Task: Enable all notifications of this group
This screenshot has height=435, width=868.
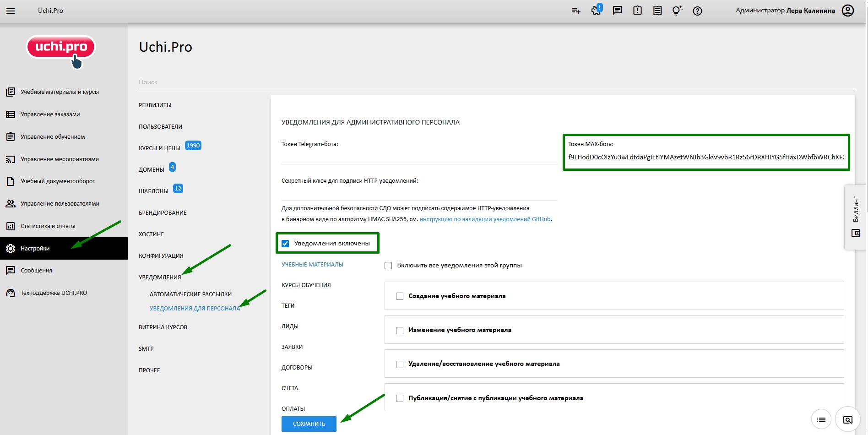Action: point(389,266)
